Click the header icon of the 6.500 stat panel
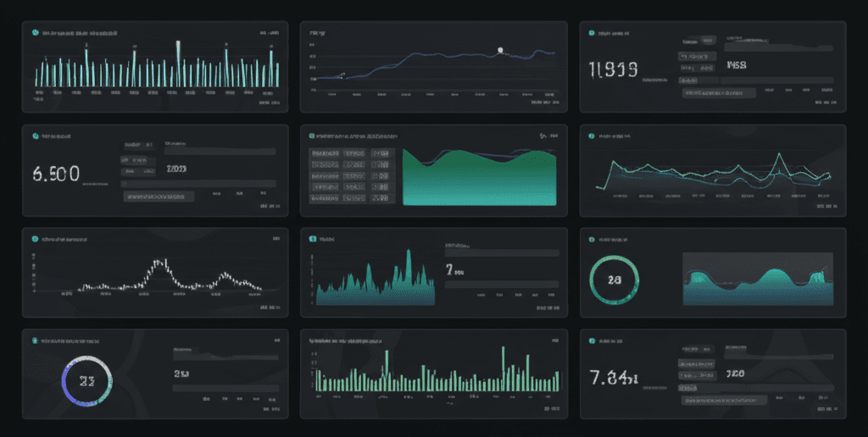 pyautogui.click(x=36, y=136)
